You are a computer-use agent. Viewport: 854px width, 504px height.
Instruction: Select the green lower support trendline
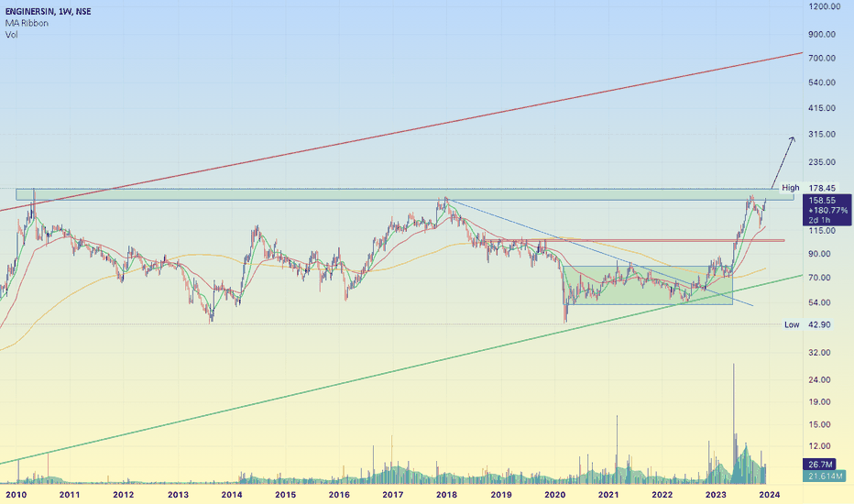(x=401, y=369)
